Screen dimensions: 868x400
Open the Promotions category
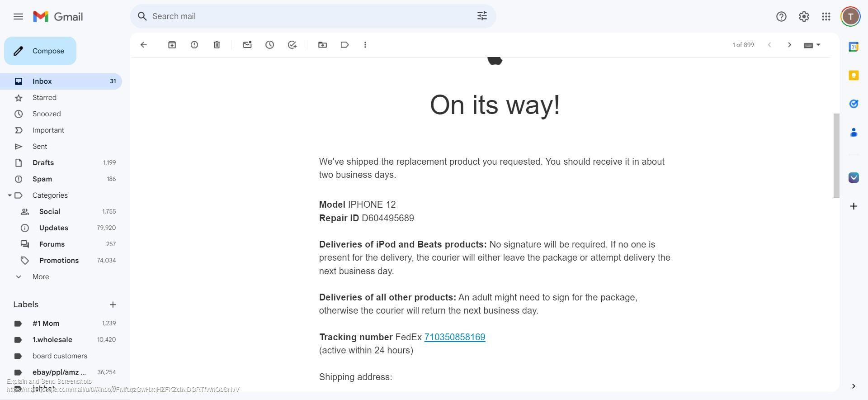point(59,261)
